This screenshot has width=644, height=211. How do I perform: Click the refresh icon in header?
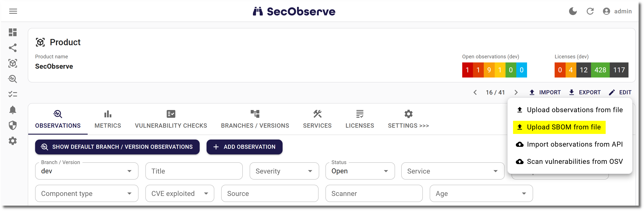[590, 11]
